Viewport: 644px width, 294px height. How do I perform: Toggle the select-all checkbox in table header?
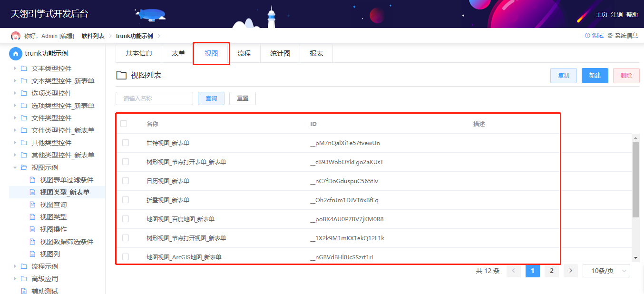[124, 124]
